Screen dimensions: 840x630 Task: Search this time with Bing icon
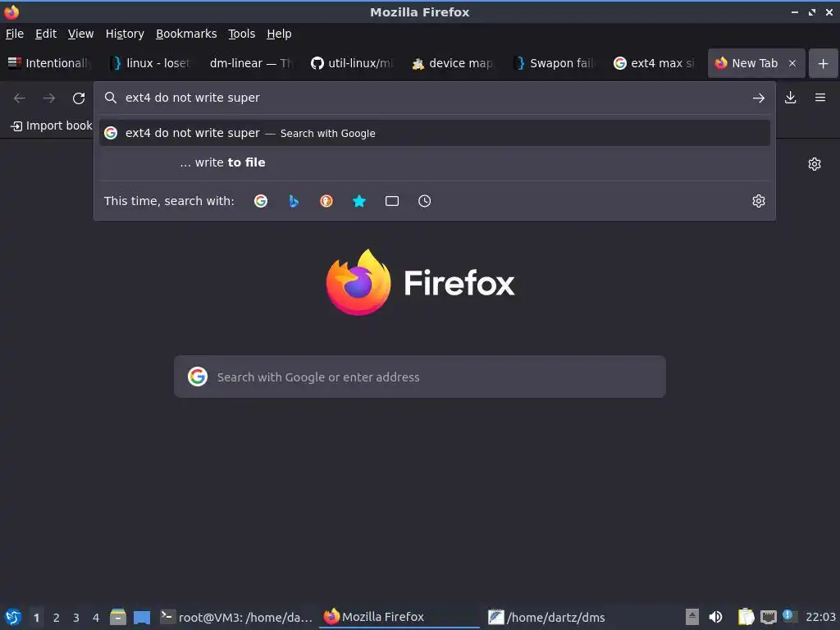point(294,201)
